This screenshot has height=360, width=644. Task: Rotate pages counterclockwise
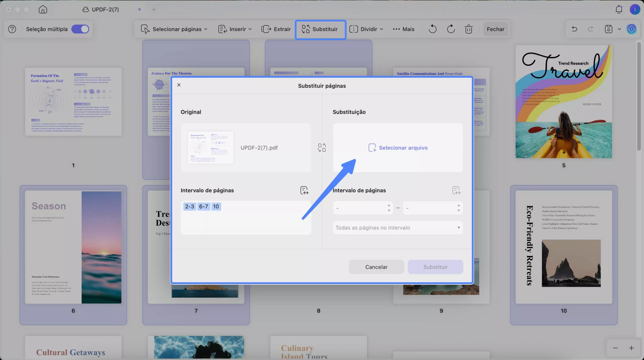pos(432,29)
